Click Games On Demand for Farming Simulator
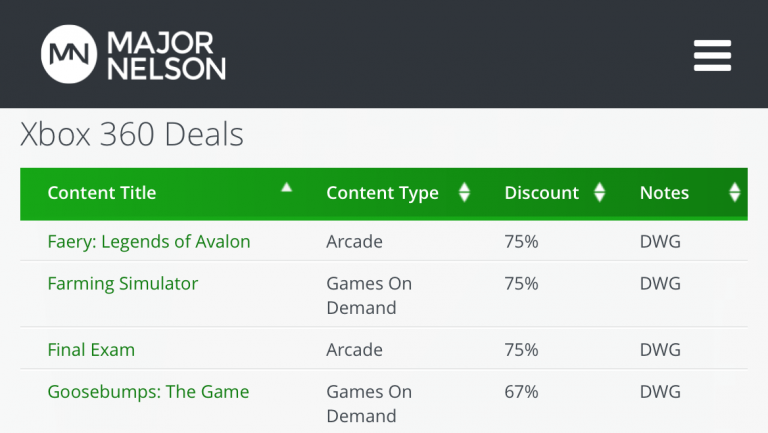 click(368, 295)
